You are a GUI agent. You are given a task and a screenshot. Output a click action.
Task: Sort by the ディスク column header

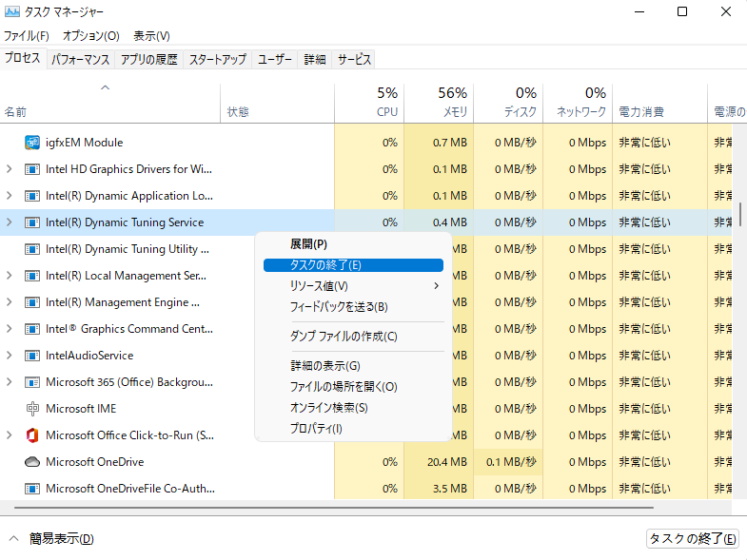tap(508, 104)
